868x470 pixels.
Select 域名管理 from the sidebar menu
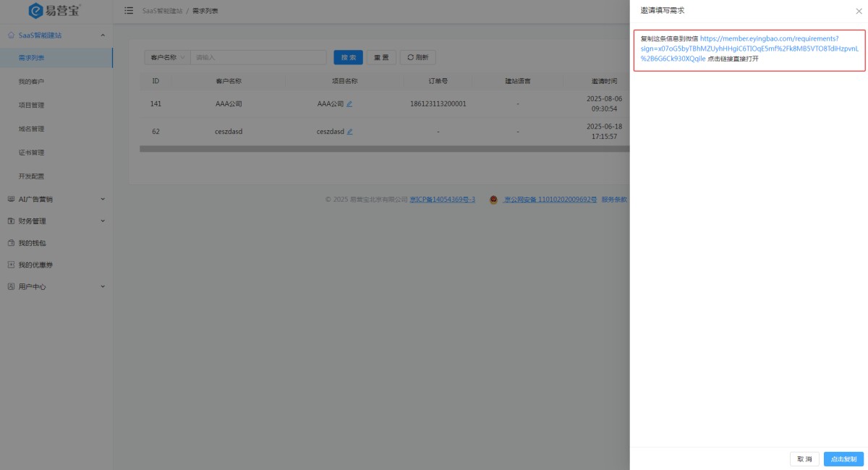tap(31, 129)
